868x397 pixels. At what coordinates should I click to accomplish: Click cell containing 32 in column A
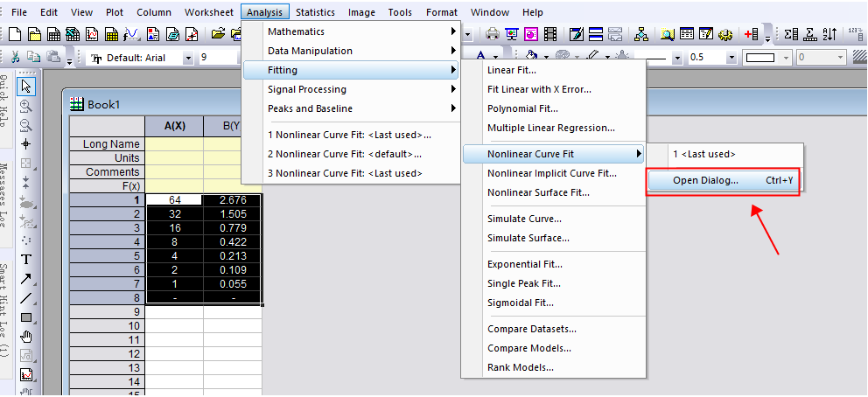click(x=174, y=214)
